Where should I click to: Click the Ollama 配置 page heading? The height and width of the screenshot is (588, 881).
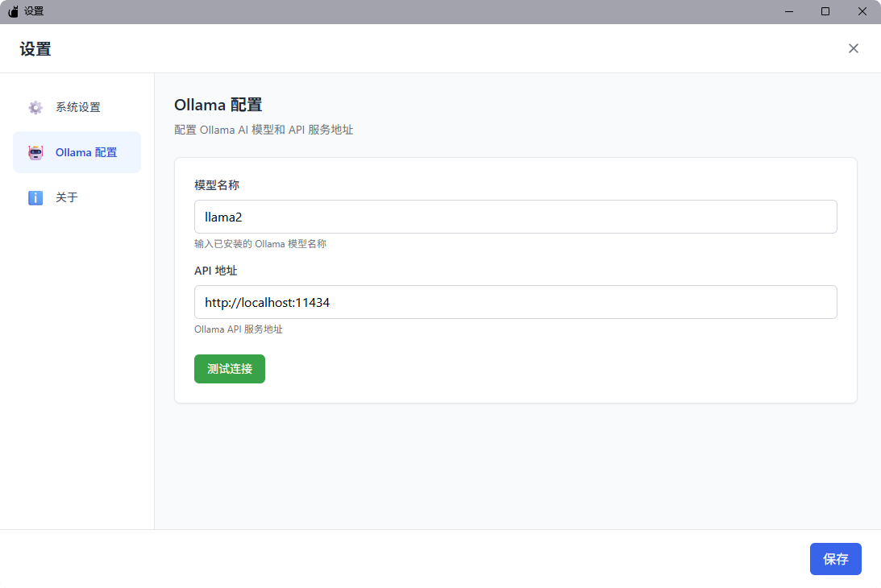pyautogui.click(x=218, y=105)
